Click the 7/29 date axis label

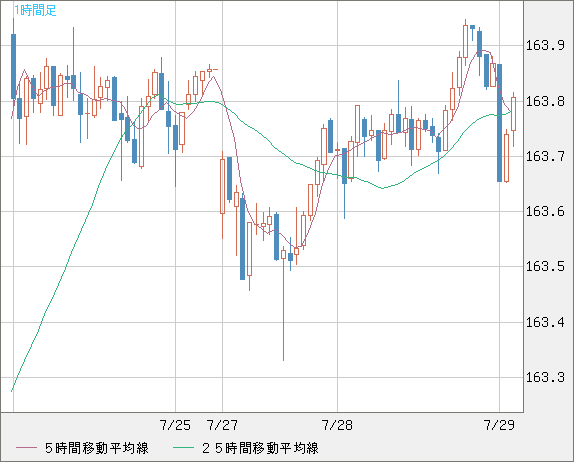499,425
